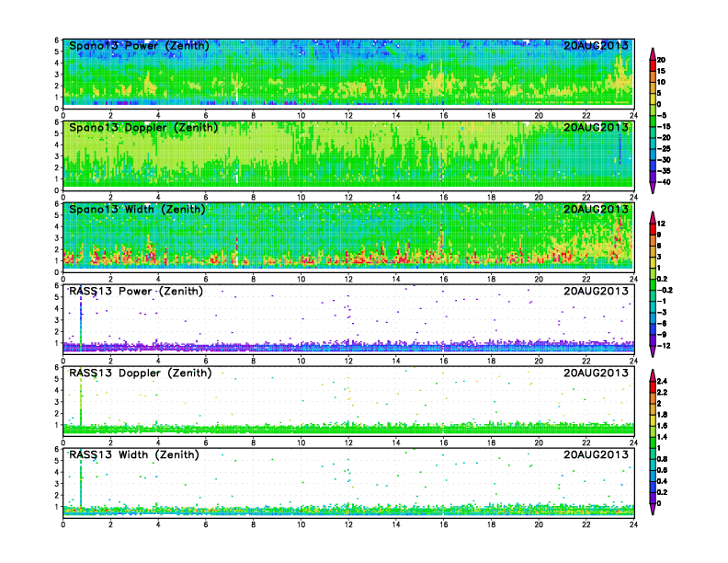This screenshot has height=563, width=728.
Task: Click the 20AUG2013 date in Spano13 Width panel
Action: click(596, 209)
